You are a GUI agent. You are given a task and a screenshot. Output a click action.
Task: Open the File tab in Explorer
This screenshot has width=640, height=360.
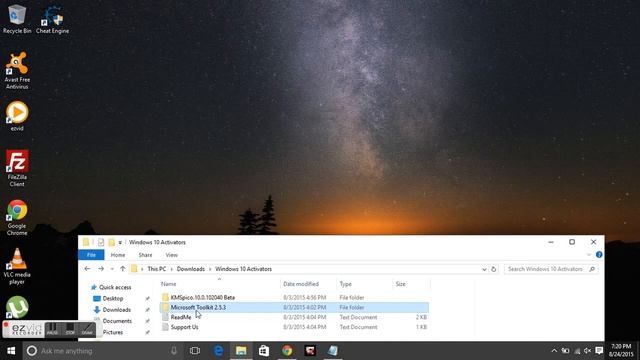91,255
